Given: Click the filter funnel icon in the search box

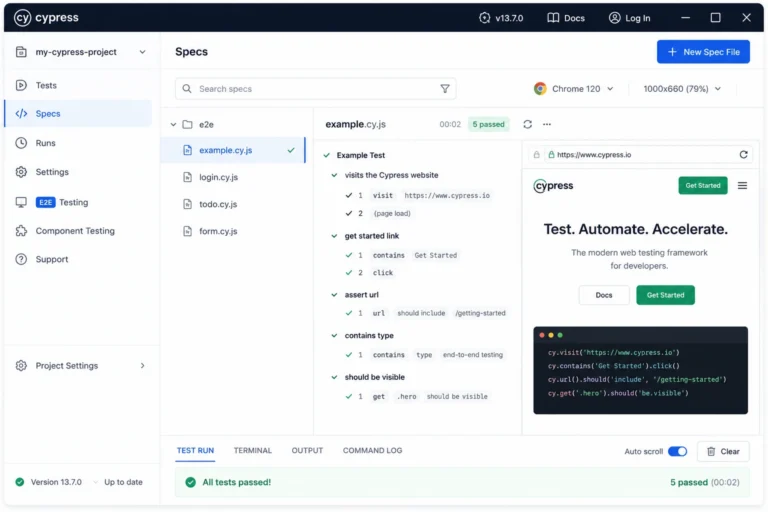Looking at the screenshot, I should pyautogui.click(x=445, y=89).
